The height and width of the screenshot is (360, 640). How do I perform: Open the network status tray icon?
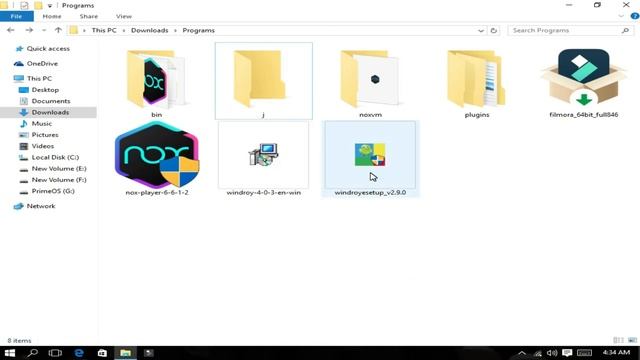[x=538, y=353]
